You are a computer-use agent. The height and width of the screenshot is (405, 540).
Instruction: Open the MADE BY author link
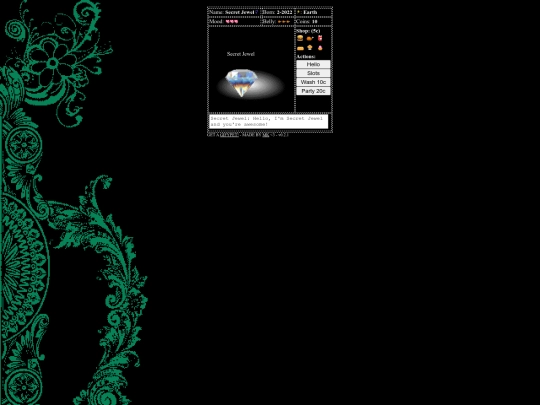[x=266, y=135]
